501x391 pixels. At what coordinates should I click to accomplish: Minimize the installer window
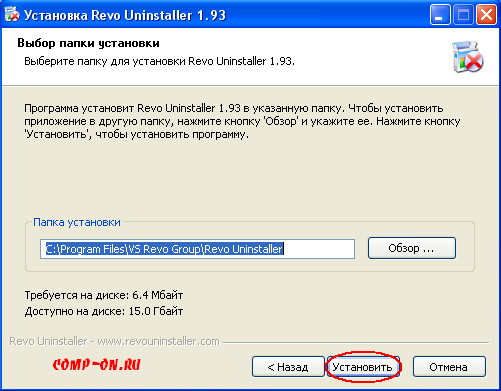(440, 15)
